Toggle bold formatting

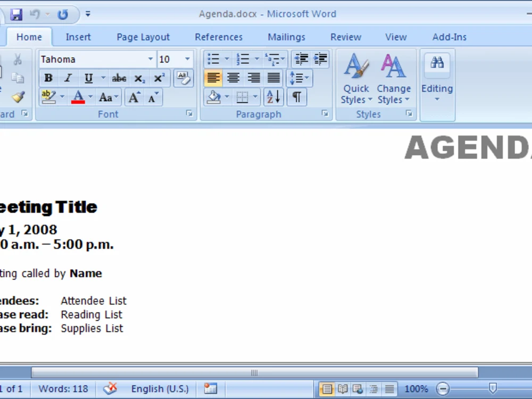pyautogui.click(x=48, y=78)
